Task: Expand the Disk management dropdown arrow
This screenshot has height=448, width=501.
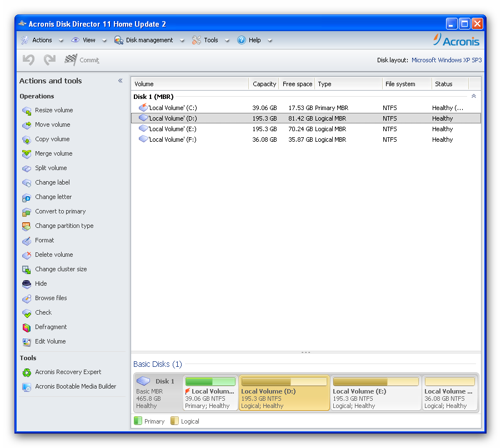Action: [x=182, y=41]
